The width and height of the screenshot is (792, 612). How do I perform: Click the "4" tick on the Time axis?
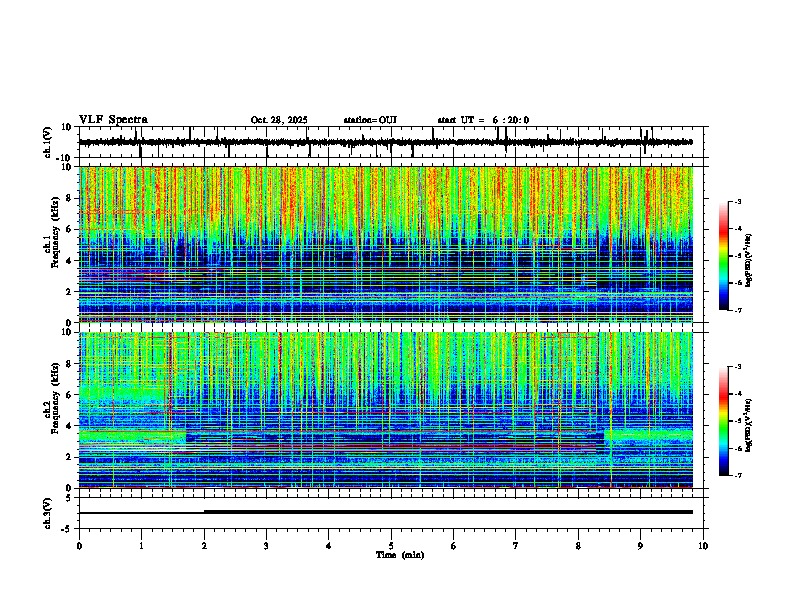pos(328,546)
